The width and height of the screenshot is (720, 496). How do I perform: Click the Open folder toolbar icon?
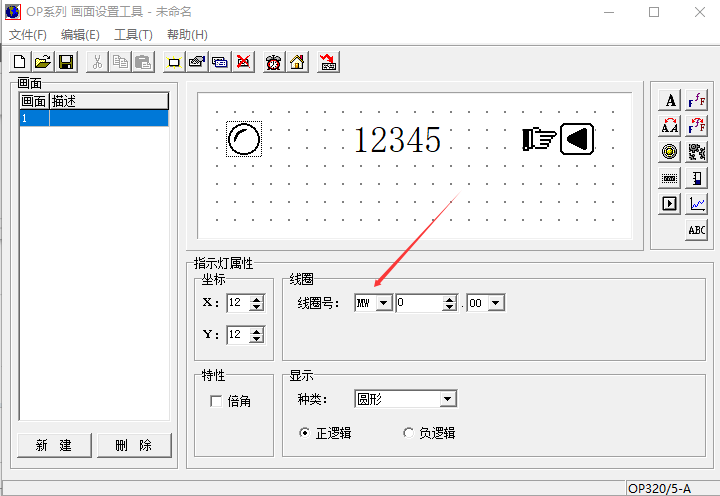(43, 62)
